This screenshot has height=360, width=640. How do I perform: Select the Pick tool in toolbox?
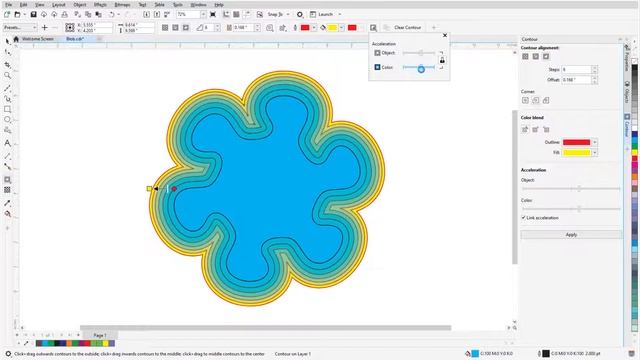7,42
